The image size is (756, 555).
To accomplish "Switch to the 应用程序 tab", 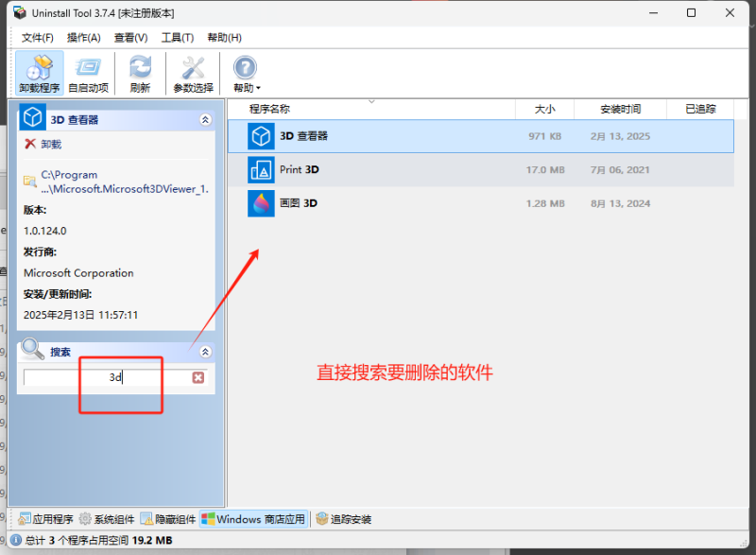I will click(x=45, y=519).
